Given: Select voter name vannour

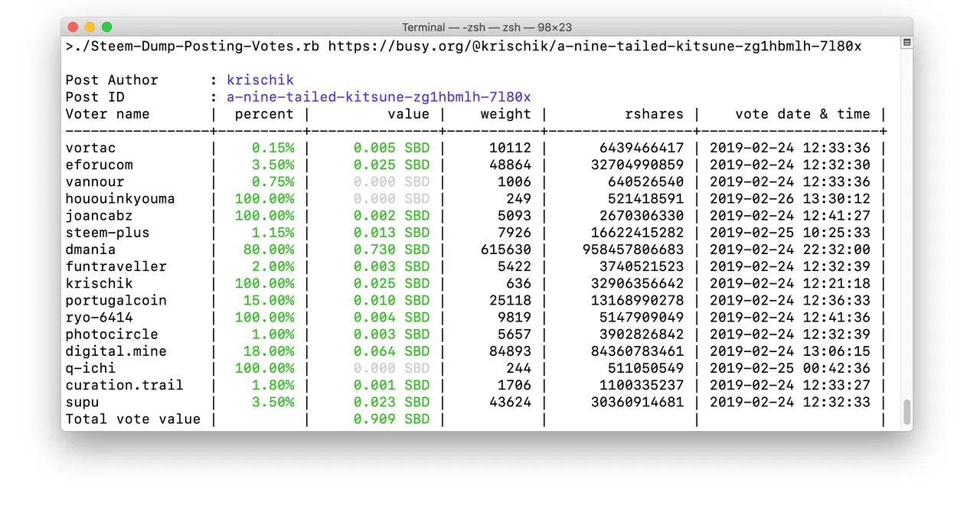Looking at the screenshot, I should click(95, 181).
